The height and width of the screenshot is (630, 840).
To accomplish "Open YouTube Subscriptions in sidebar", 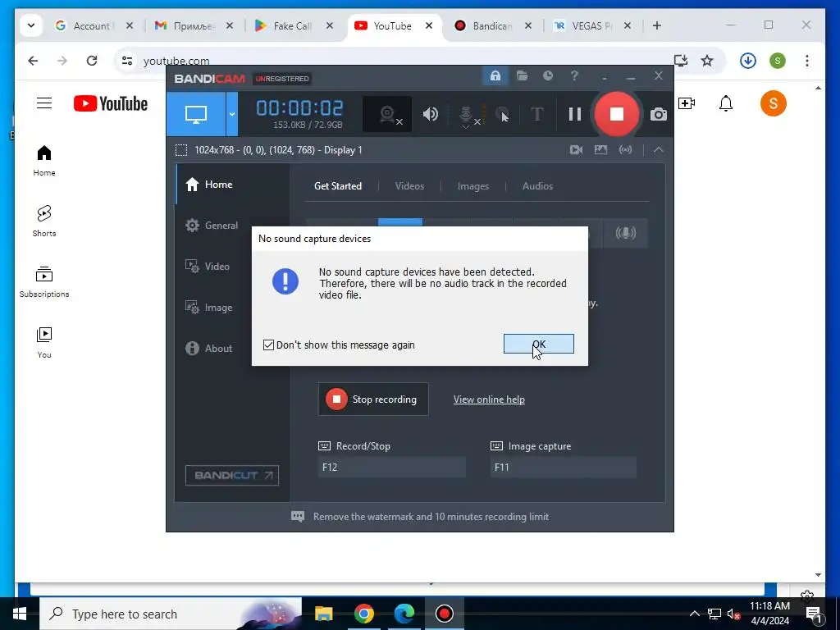I will [x=44, y=282].
